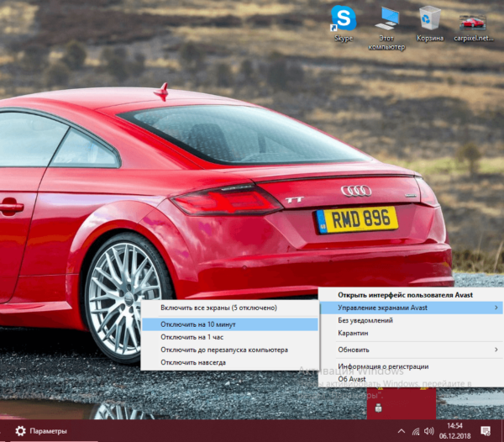Viewport: 504px width, 442px height.
Task: Open the notification center icon
Action: pos(486,431)
